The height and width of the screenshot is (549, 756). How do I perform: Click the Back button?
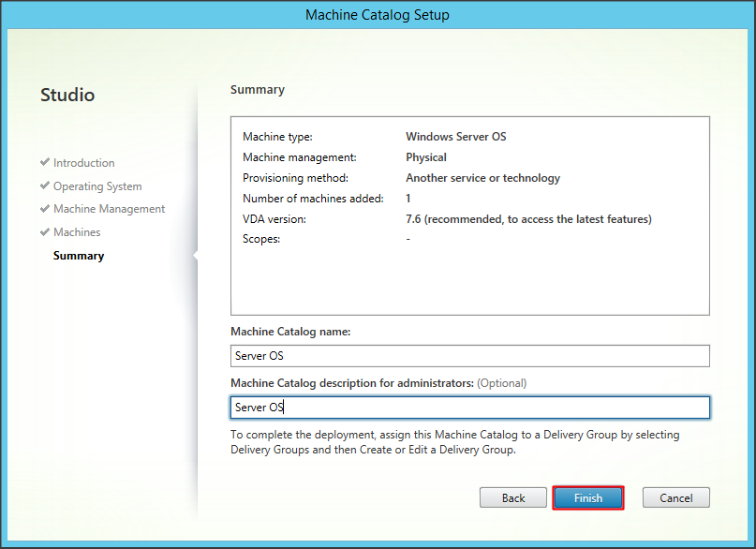click(x=513, y=497)
